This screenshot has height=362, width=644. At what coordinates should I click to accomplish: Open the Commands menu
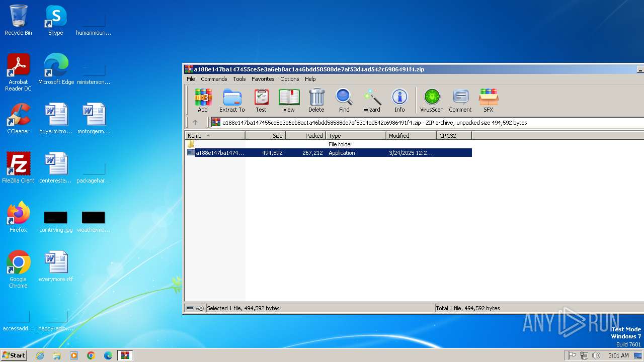click(214, 79)
